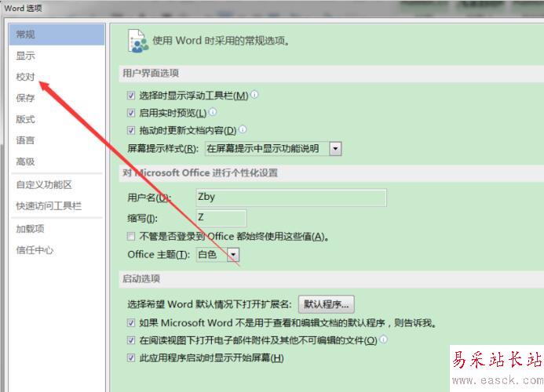Click the Office 主题(T) label
This screenshot has width=544, height=392.
pos(159,255)
